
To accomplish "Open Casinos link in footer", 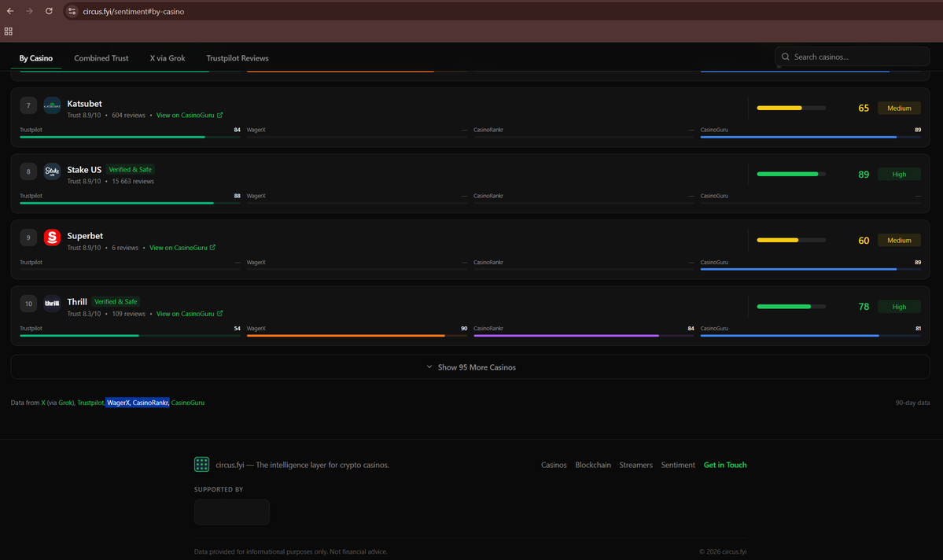I will pyautogui.click(x=554, y=465).
